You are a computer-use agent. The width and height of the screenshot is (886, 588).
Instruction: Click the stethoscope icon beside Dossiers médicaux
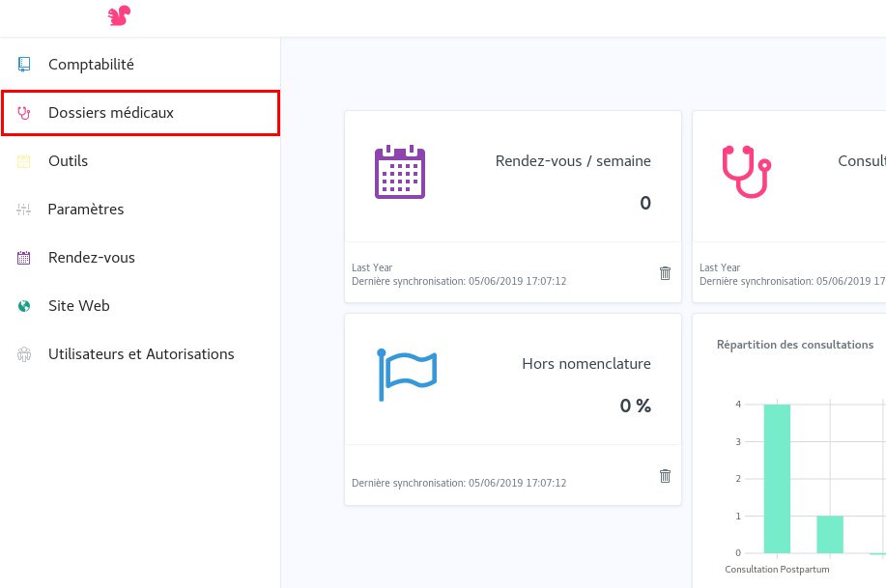24,113
